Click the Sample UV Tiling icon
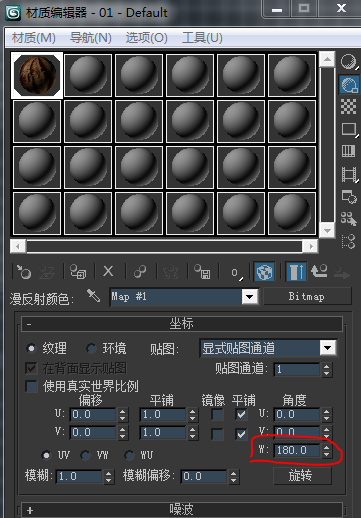This screenshot has height=518, width=361. pyautogui.click(x=349, y=129)
